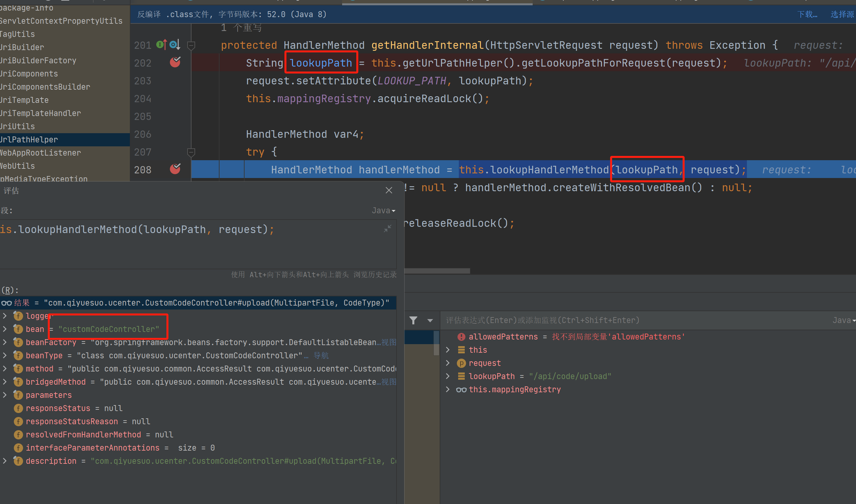The image size is (856, 504).
Task: Open the dropdown arrow next to filter icon
Action: 430,320
